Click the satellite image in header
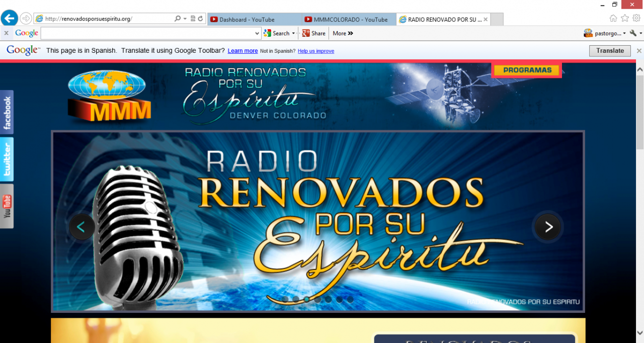 click(x=453, y=95)
